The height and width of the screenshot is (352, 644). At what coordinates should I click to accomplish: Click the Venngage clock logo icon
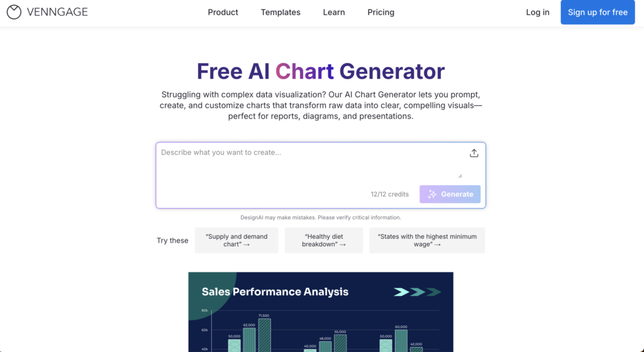tap(14, 12)
